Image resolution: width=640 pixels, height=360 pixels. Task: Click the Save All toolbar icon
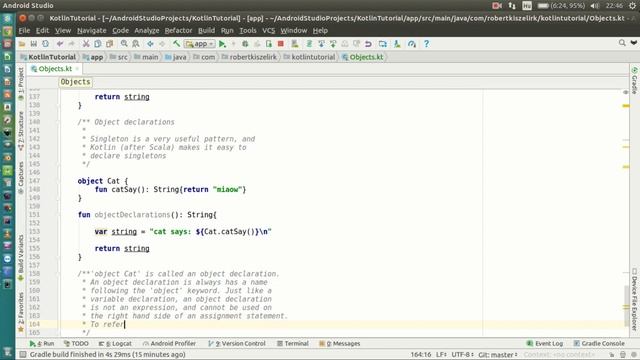[x=33, y=44]
